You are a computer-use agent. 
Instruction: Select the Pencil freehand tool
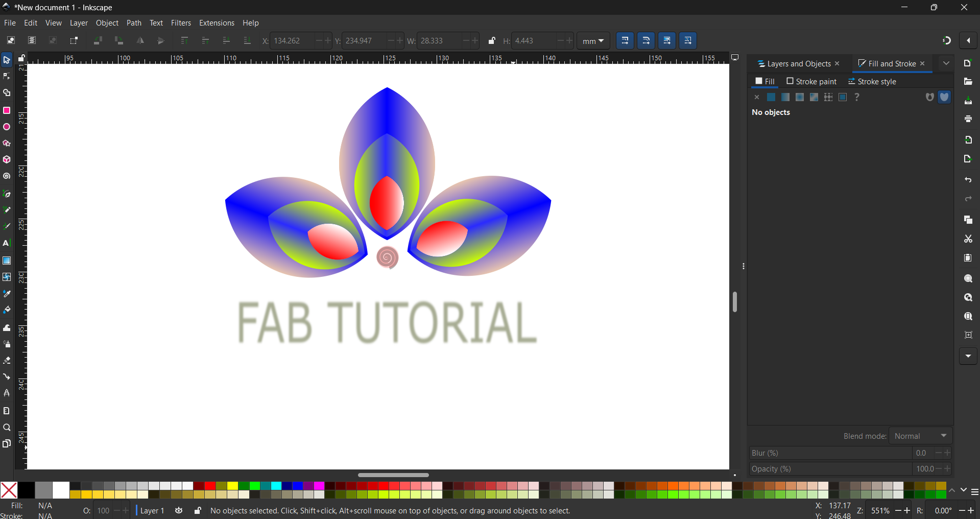(x=7, y=210)
